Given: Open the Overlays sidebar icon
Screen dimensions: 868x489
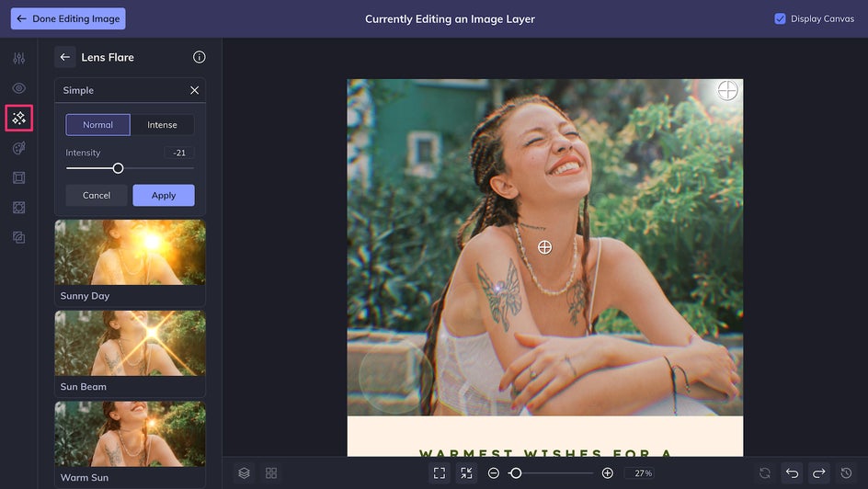Looking at the screenshot, I should tap(18, 237).
